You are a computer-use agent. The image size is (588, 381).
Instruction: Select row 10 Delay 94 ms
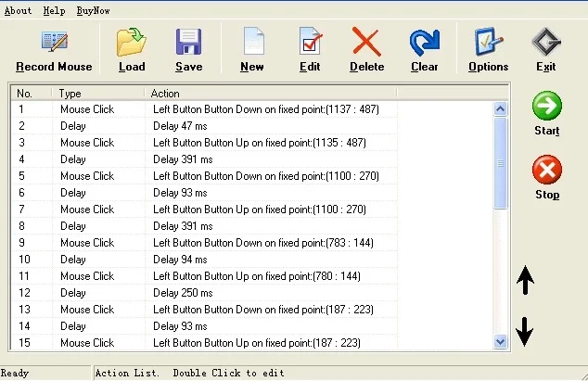pyautogui.click(x=204, y=260)
